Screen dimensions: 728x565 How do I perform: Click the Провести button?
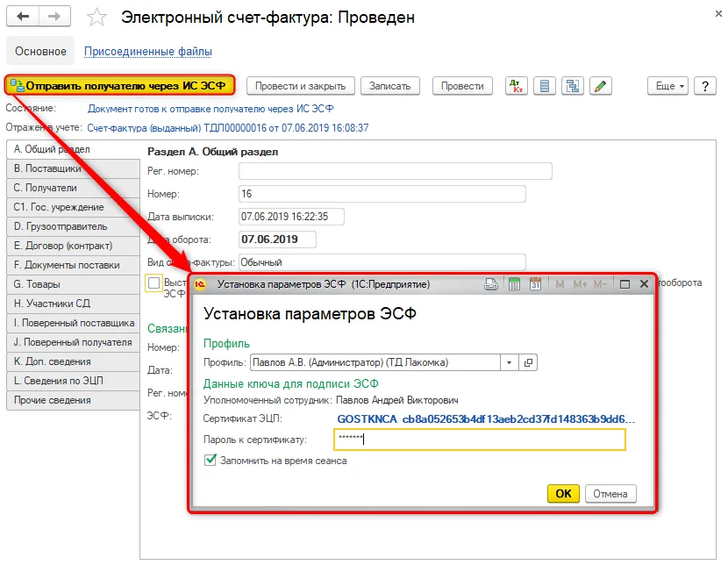click(462, 86)
